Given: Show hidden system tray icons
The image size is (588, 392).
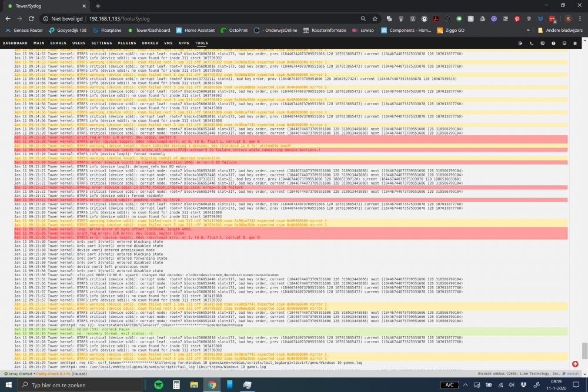Looking at the screenshot, I should pyautogui.click(x=465, y=385).
